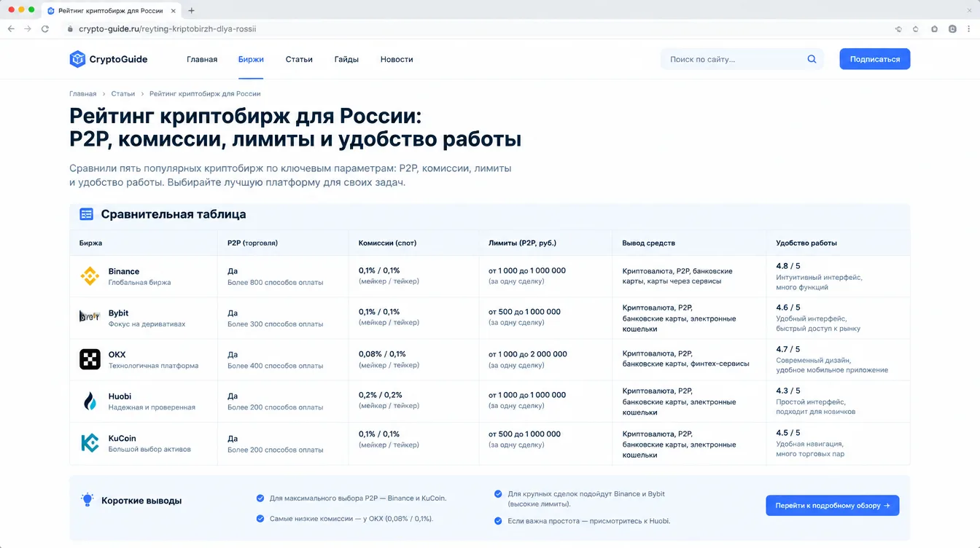Click Binance rating 4.8 / 5
This screenshot has height=548, width=980.
click(x=788, y=266)
